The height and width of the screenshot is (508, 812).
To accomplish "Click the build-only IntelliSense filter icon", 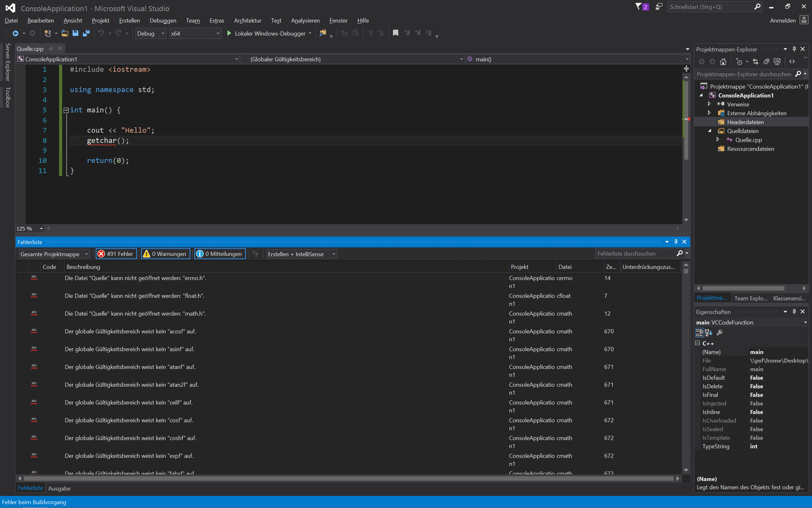I will click(x=255, y=254).
